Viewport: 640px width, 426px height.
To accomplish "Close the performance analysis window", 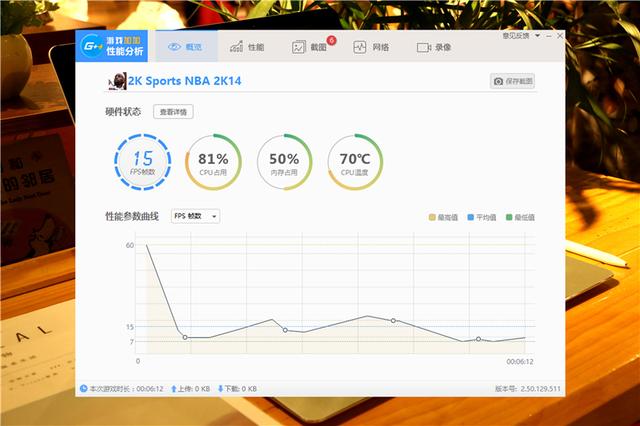I will click(560, 36).
